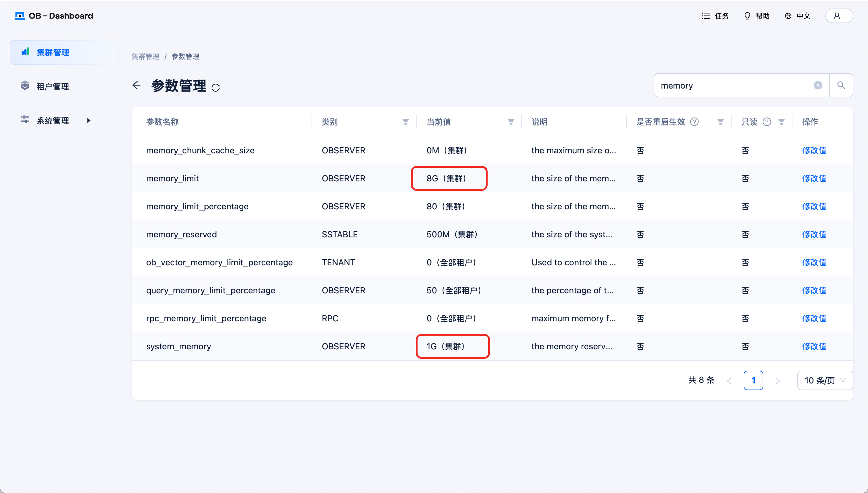The height and width of the screenshot is (493, 868).
Task: Modify value of memory_limit
Action: click(x=814, y=178)
